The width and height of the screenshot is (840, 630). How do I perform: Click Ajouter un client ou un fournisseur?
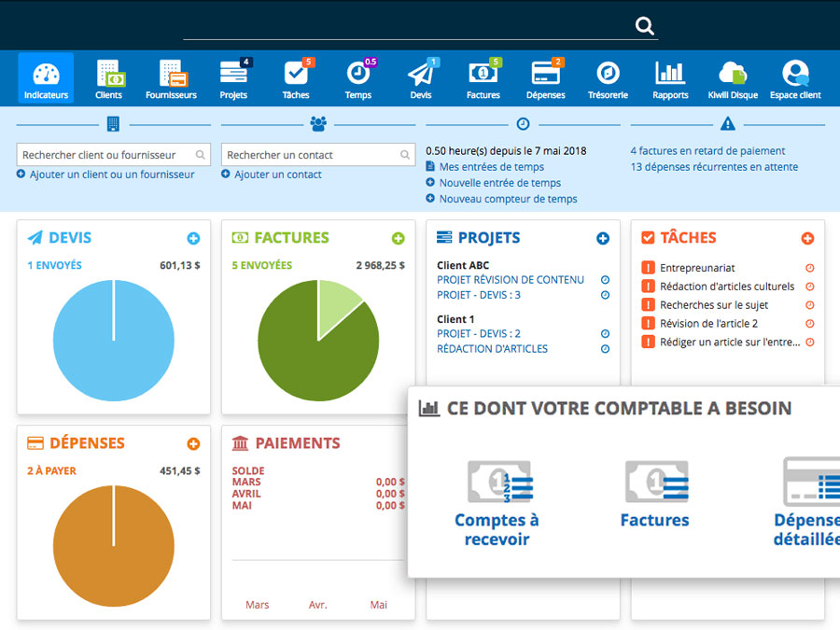tap(111, 175)
